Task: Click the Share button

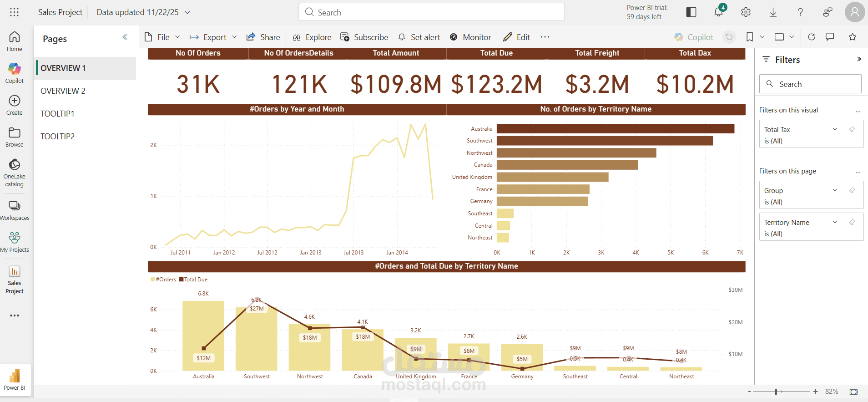Action: (263, 37)
